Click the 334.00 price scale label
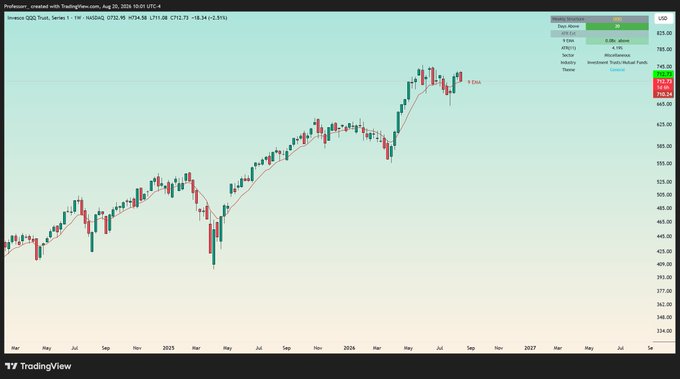Screen dimensions: 680x379 click(664, 331)
